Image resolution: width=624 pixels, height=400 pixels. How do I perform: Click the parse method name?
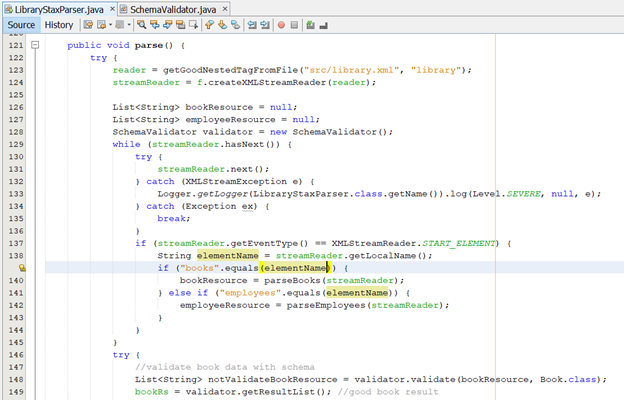(x=148, y=45)
